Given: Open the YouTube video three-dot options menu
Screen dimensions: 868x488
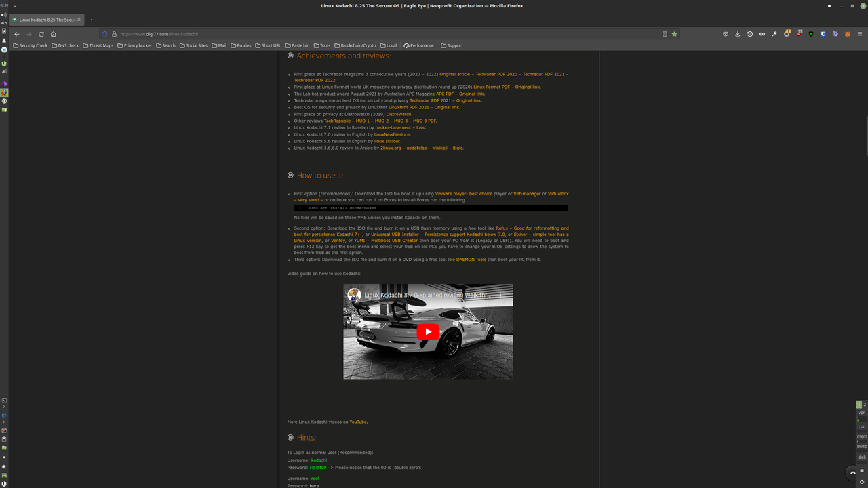Looking at the screenshot, I should point(501,295).
